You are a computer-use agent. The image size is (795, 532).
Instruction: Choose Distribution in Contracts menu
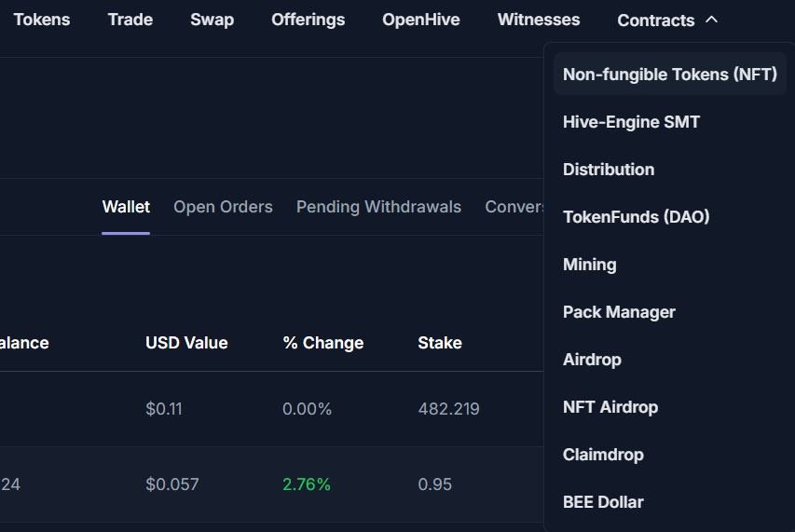(x=609, y=170)
